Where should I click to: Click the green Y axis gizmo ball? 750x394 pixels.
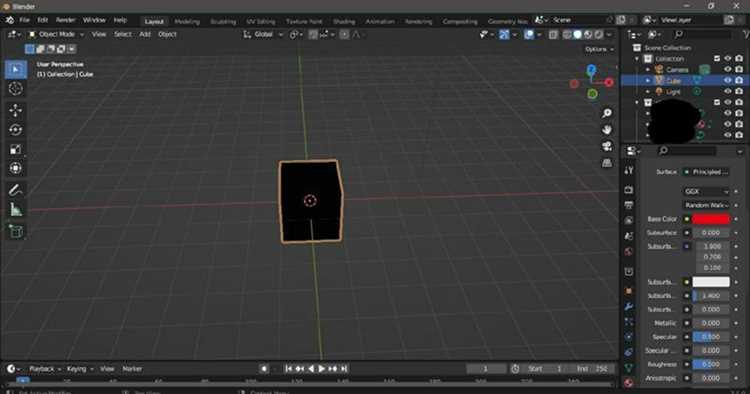(592, 94)
